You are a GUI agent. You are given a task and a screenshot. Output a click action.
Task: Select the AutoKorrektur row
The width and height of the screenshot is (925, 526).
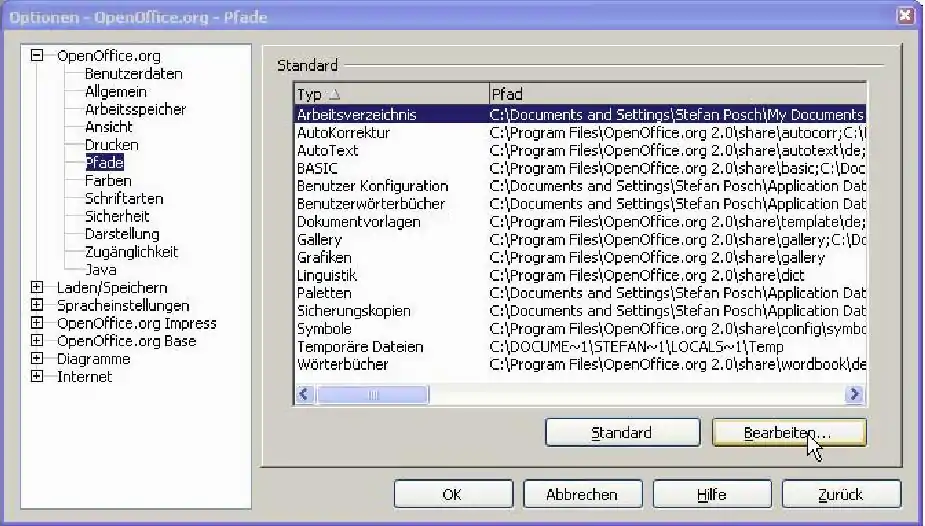pyautogui.click(x=580, y=132)
